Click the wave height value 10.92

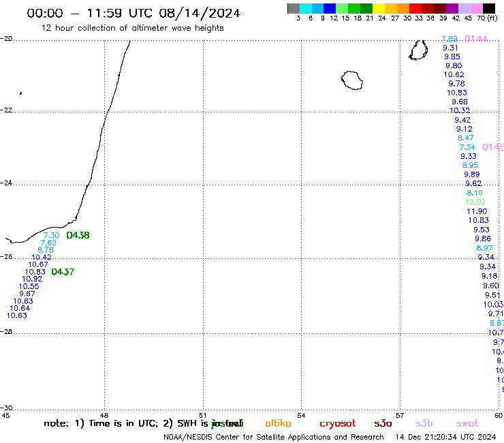click(32, 279)
